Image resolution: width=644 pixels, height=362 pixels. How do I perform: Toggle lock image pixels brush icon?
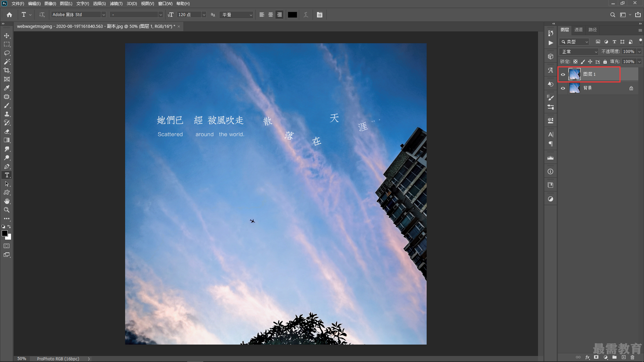(x=583, y=62)
